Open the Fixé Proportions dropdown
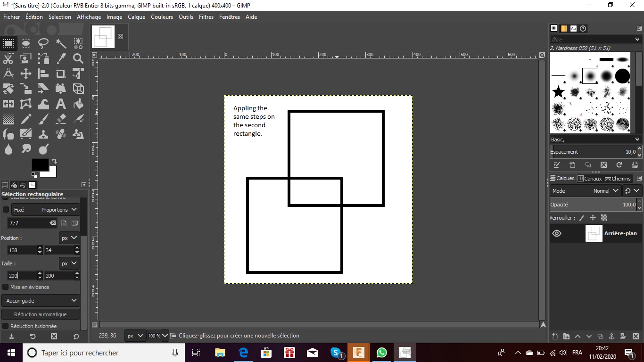Screen dimensions: 644x362 pyautogui.click(x=46, y=210)
